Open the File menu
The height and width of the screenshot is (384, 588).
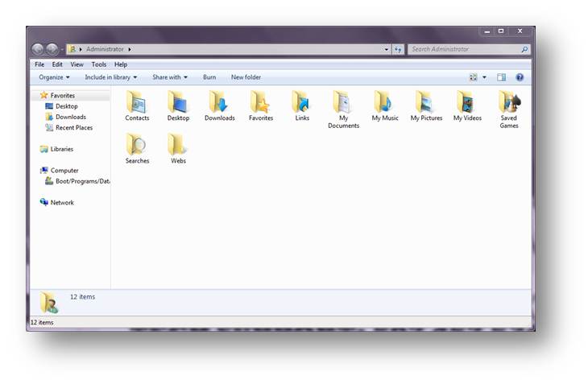tap(39, 64)
